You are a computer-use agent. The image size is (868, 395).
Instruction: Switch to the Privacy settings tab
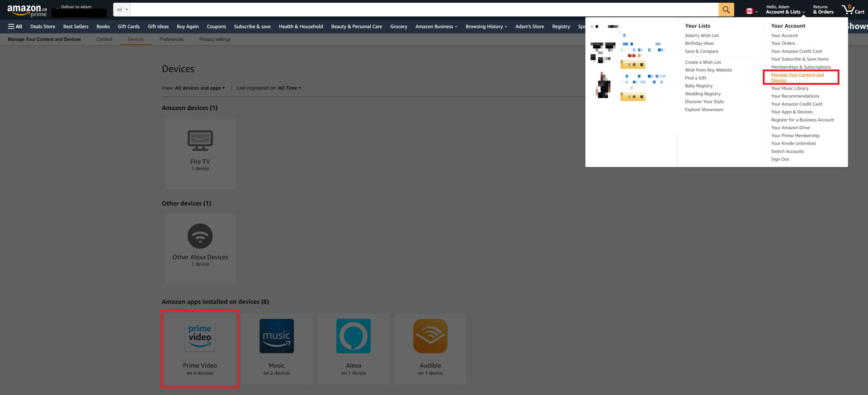pyautogui.click(x=215, y=39)
